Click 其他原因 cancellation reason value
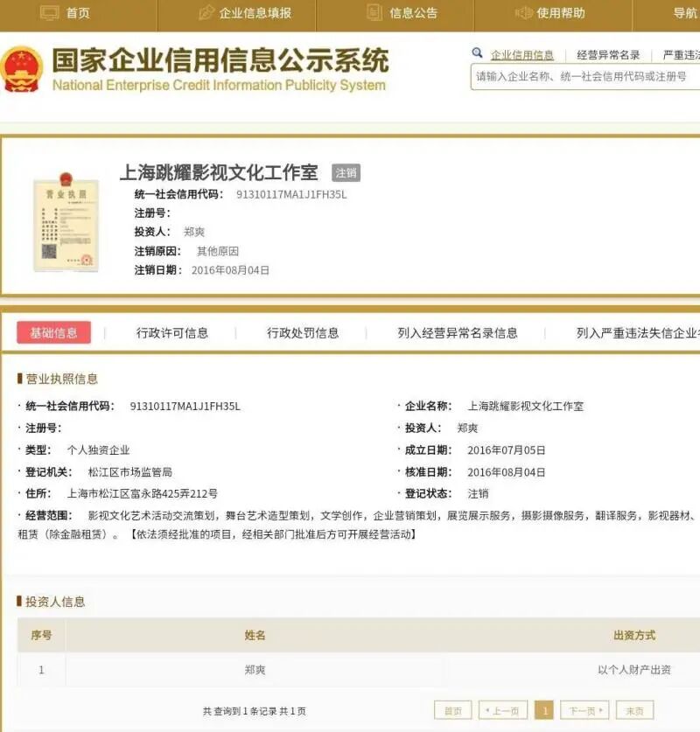This screenshot has width=700, height=732. (218, 251)
